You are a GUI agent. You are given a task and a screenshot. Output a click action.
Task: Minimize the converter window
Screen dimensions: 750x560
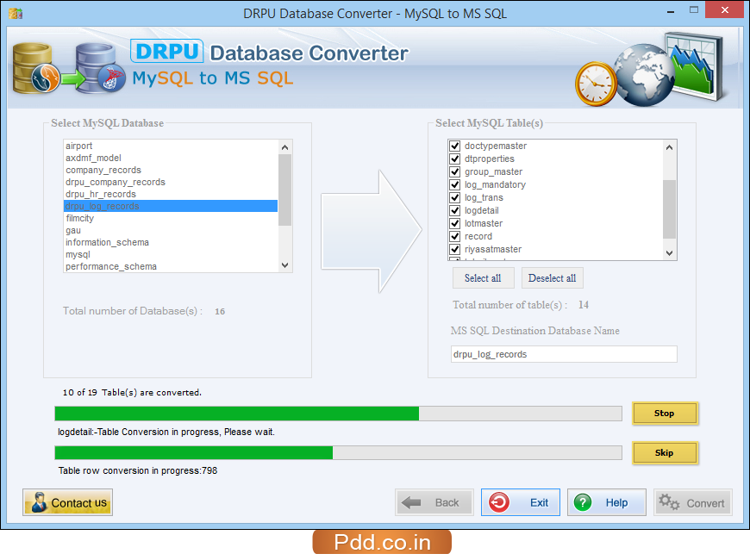670,10
